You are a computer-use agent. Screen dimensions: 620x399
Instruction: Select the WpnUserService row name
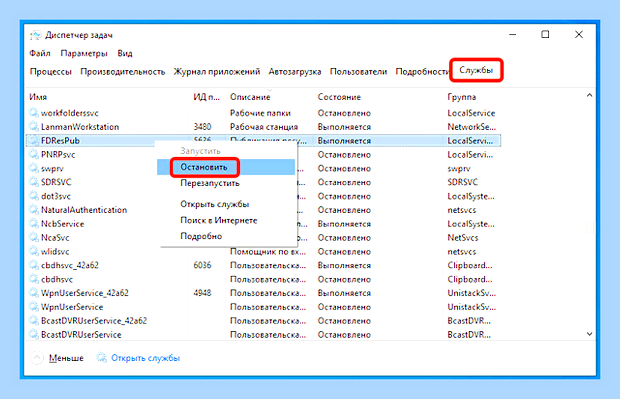pyautogui.click(x=72, y=307)
